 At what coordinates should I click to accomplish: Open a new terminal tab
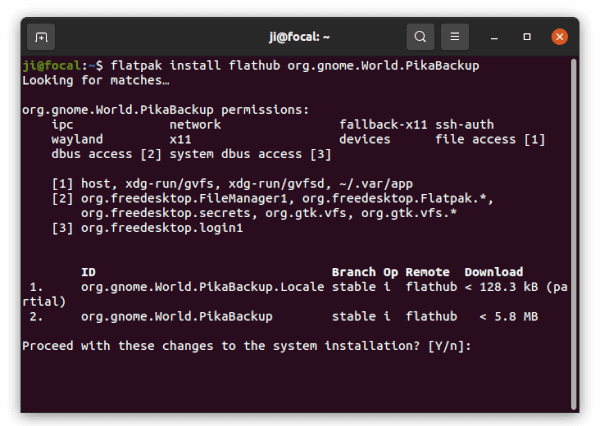(x=41, y=37)
